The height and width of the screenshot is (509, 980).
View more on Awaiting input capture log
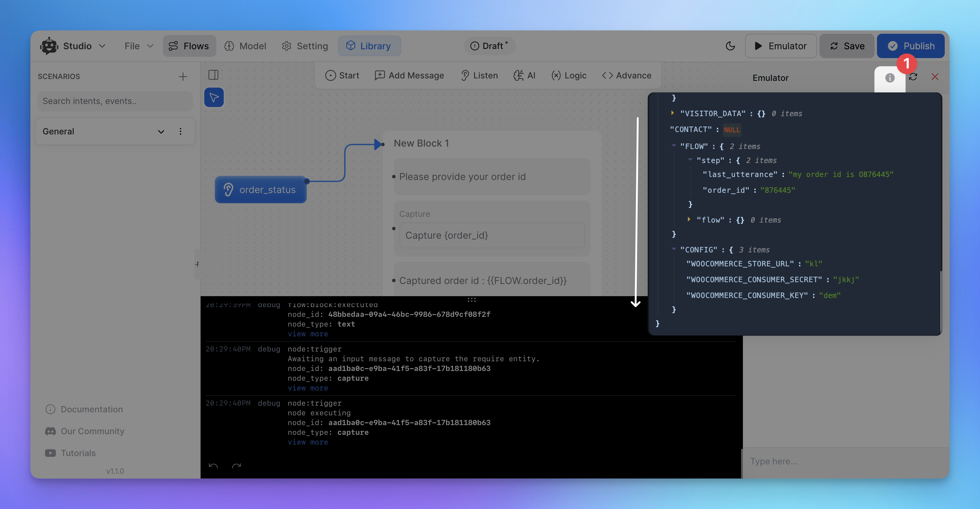tap(308, 388)
